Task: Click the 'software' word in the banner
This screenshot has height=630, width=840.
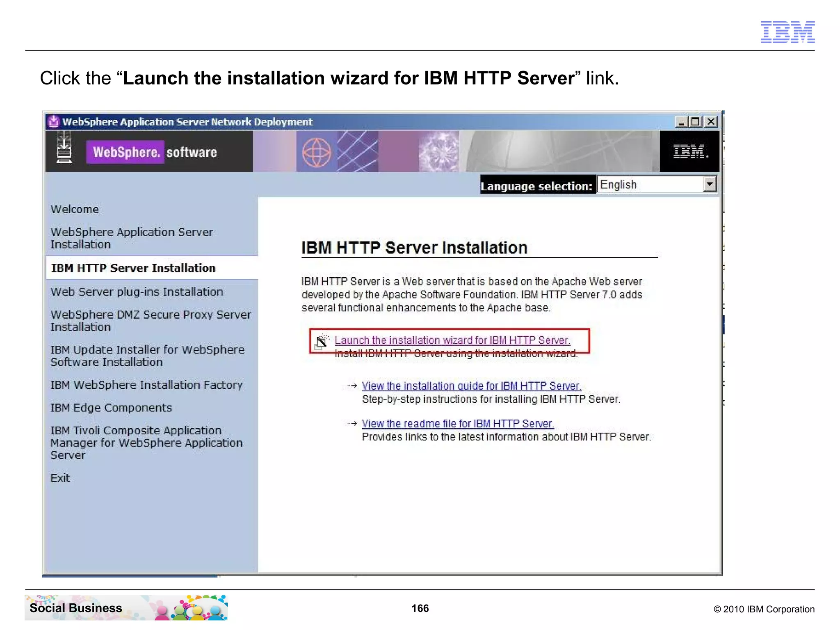Action: pos(192,153)
